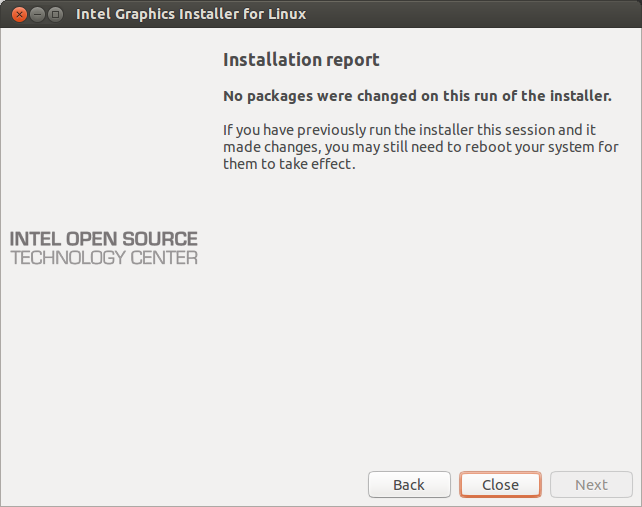Minimize the Intel Graphics Installer window
Screen dimensions: 642x507
[37, 14]
